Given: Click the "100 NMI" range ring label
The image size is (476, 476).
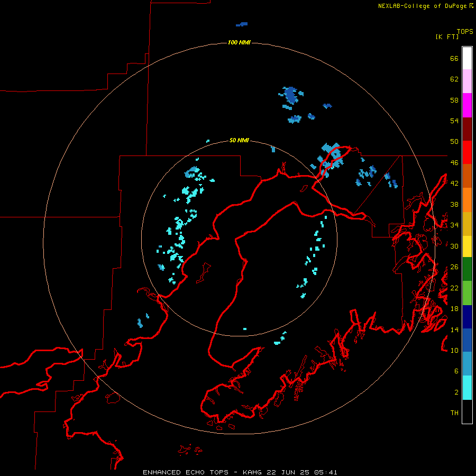Looking at the screenshot, I should click(239, 42).
